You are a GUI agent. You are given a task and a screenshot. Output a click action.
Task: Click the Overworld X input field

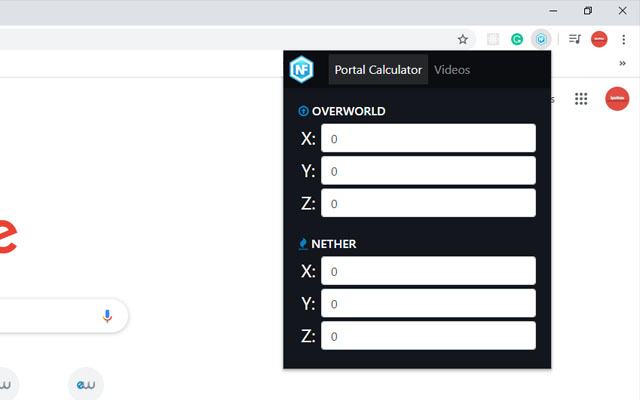pos(428,139)
